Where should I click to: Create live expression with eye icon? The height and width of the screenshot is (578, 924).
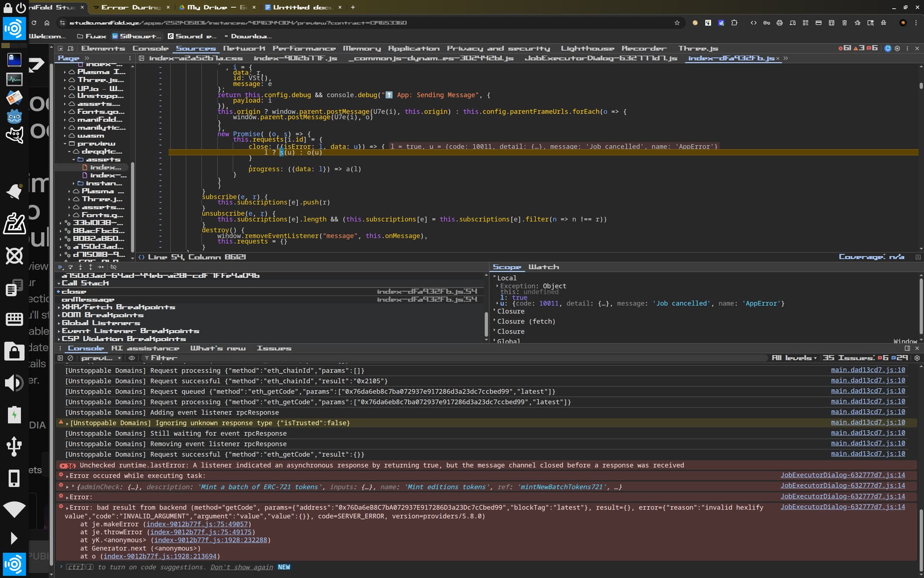(x=131, y=358)
